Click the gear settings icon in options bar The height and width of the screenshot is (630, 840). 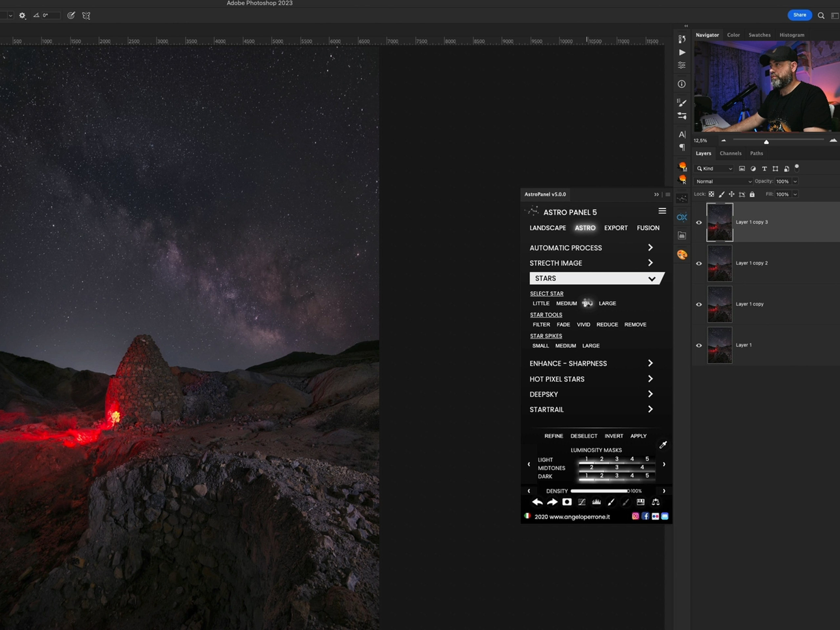(22, 15)
